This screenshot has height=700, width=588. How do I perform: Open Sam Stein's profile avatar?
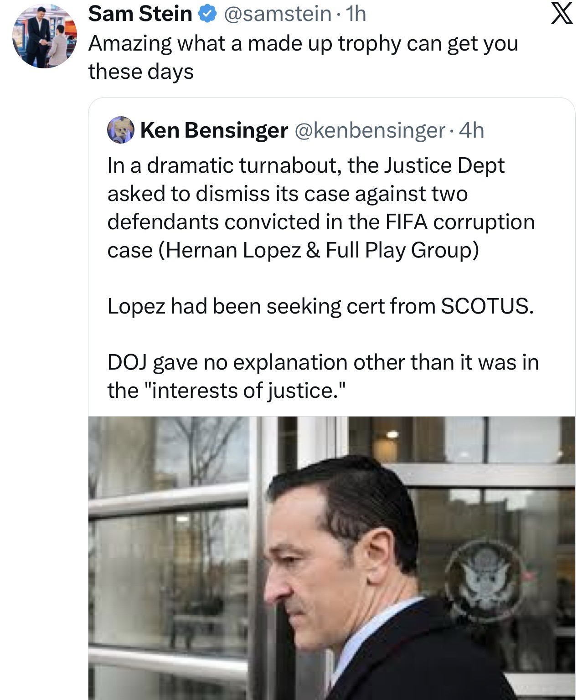45,36
